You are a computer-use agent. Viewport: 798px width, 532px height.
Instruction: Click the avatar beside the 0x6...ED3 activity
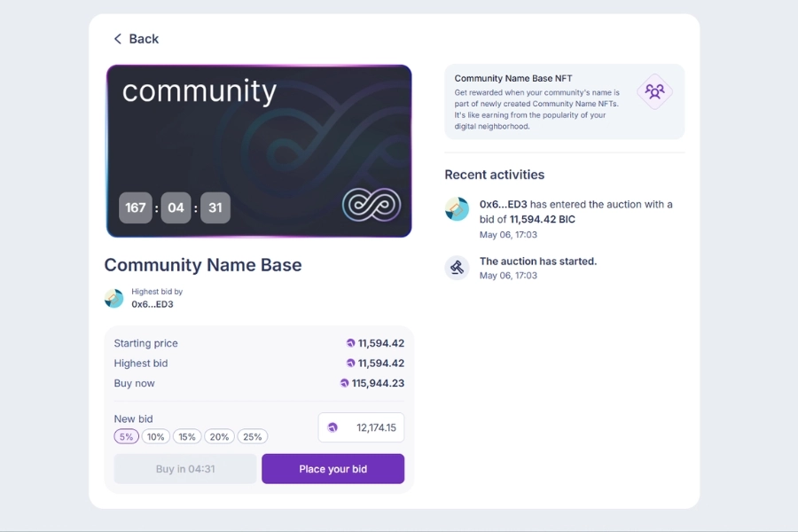tap(457, 208)
